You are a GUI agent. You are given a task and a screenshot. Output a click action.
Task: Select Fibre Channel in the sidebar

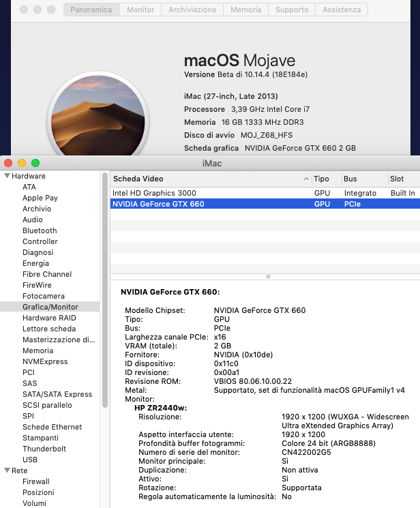[x=47, y=274]
